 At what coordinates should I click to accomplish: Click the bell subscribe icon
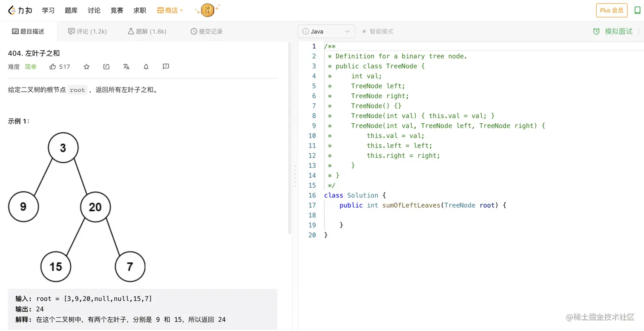146,67
